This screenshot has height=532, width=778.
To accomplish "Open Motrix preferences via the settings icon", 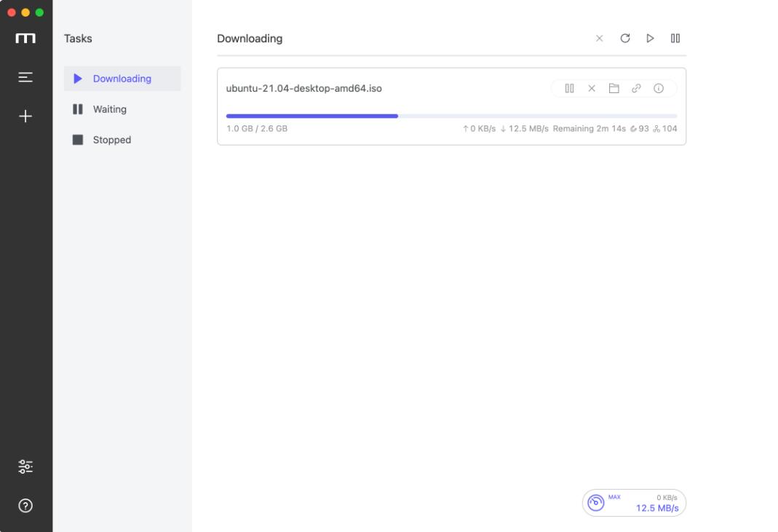I will click(x=26, y=467).
